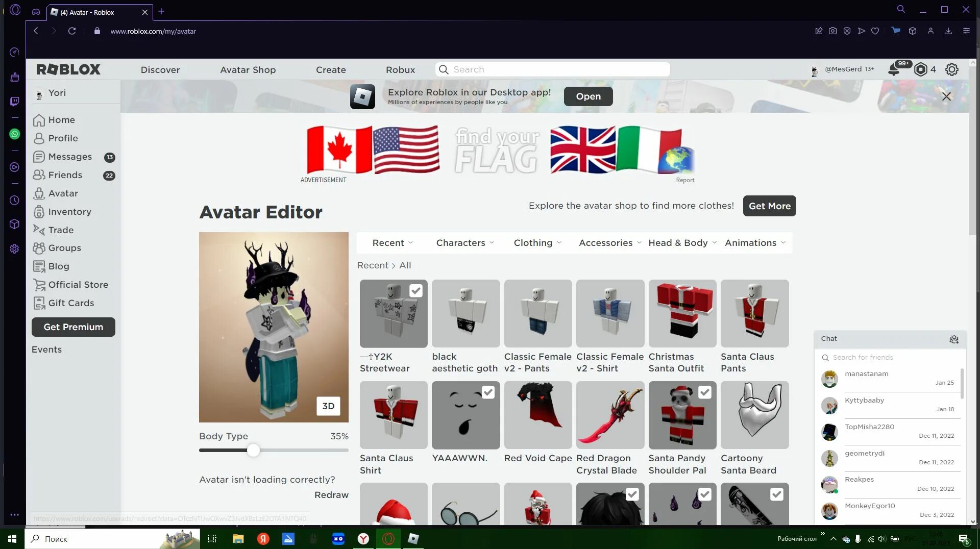The image size is (980, 549).
Task: Switch the avatar preview to 3D
Action: (x=328, y=406)
